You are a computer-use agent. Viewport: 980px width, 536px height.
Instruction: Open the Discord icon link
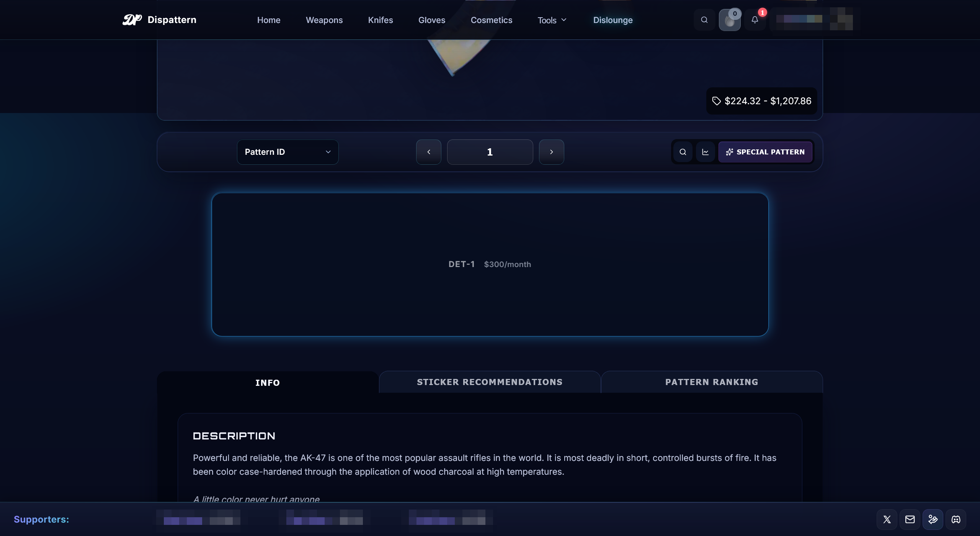pyautogui.click(x=955, y=520)
